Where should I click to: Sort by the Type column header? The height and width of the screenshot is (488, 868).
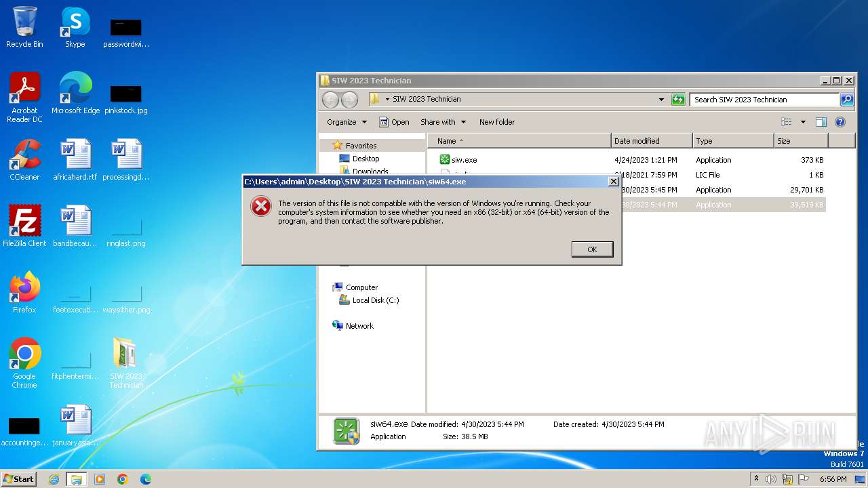pos(733,141)
